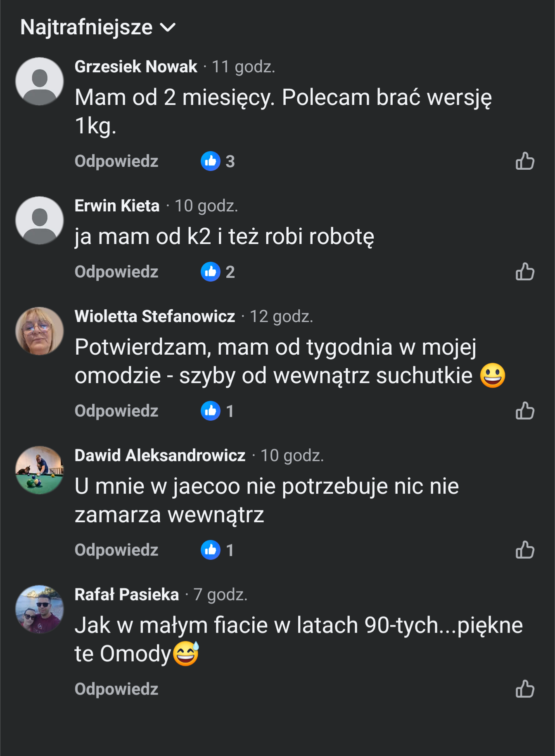Reply to Erwin Kieta via Odpowiedz
The height and width of the screenshot is (756, 555).
[x=116, y=272]
